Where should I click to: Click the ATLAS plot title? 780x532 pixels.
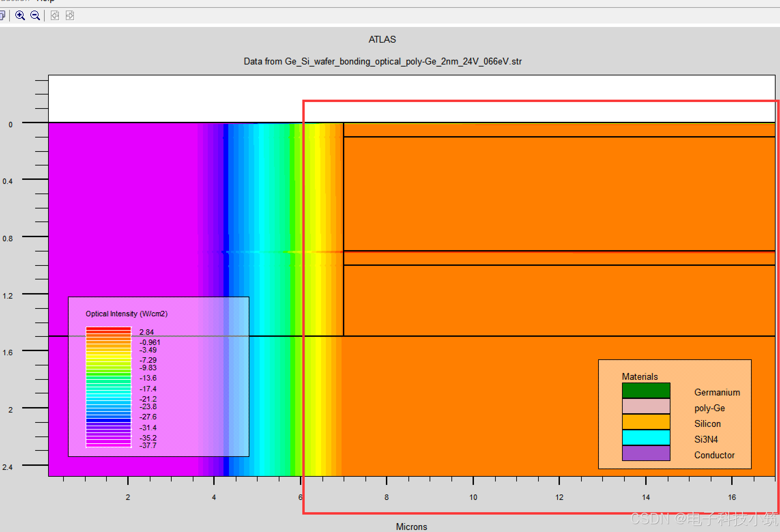[x=382, y=40]
